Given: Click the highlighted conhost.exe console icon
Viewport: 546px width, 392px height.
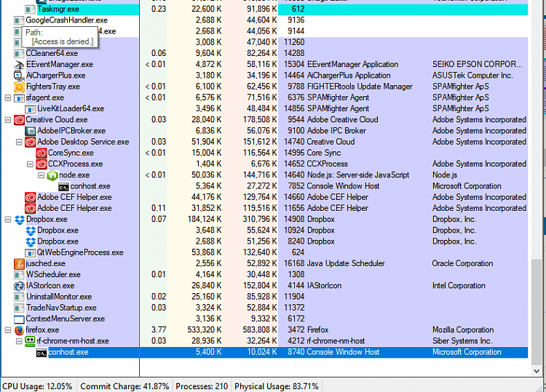Looking at the screenshot, I should pyautogui.click(x=41, y=352).
